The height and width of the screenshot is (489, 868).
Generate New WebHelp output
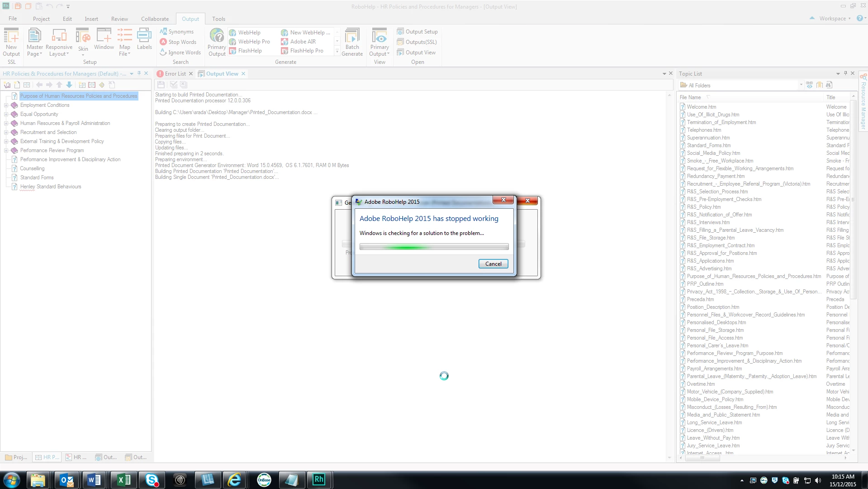(x=306, y=33)
